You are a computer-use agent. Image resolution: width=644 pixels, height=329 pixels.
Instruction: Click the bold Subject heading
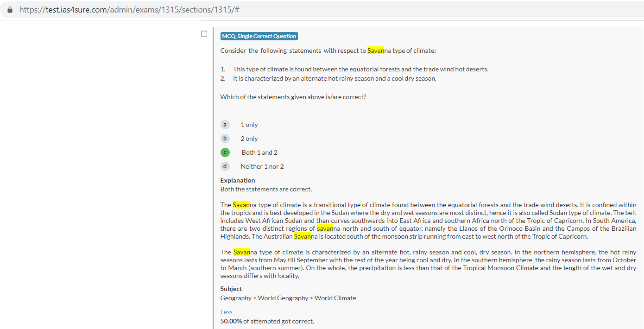[x=231, y=289]
